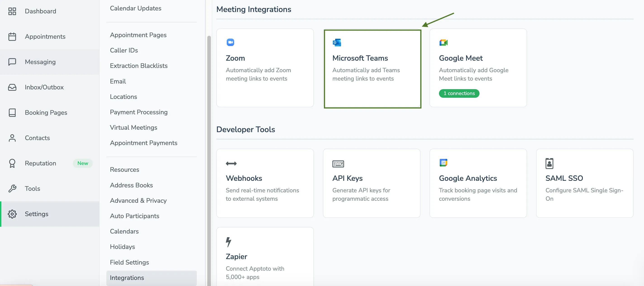
Task: Select the Microsoft Teams integration icon
Action: coord(337,42)
